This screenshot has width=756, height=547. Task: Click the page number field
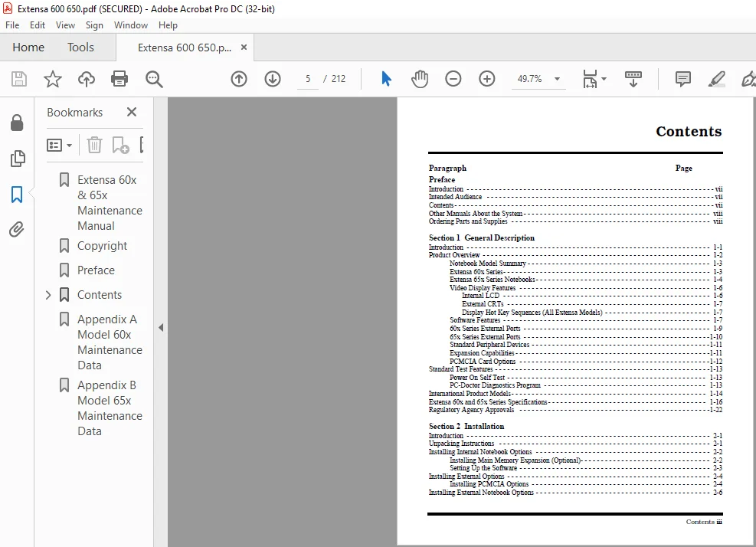click(308, 79)
